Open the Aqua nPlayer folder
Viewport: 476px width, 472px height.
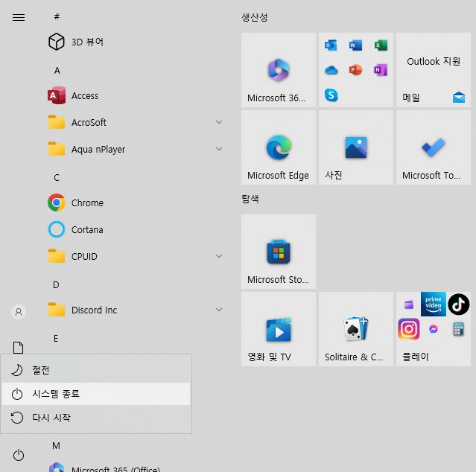(136, 149)
